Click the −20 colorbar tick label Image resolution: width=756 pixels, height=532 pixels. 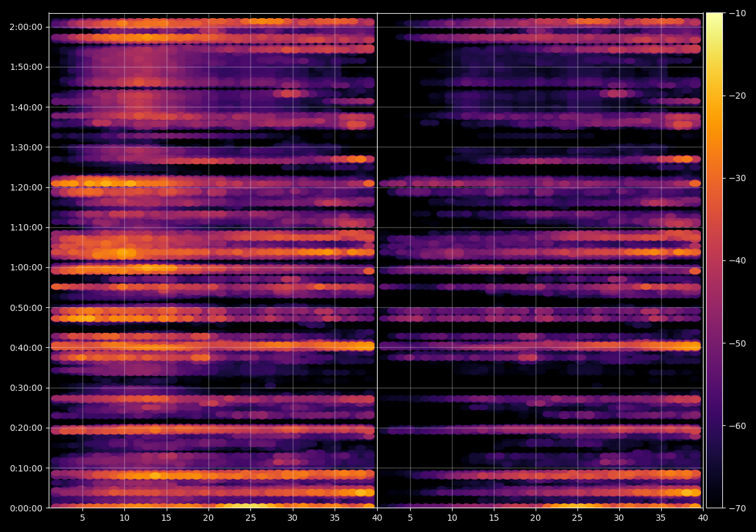point(737,96)
